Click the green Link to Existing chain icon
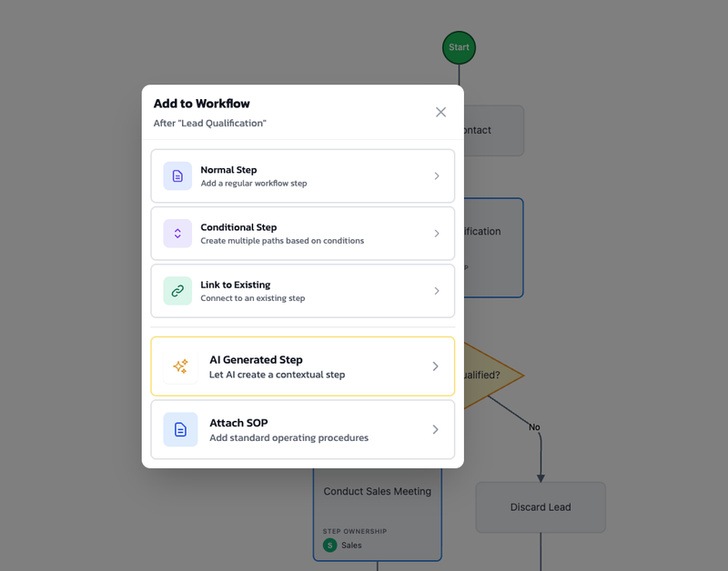 [x=178, y=291]
